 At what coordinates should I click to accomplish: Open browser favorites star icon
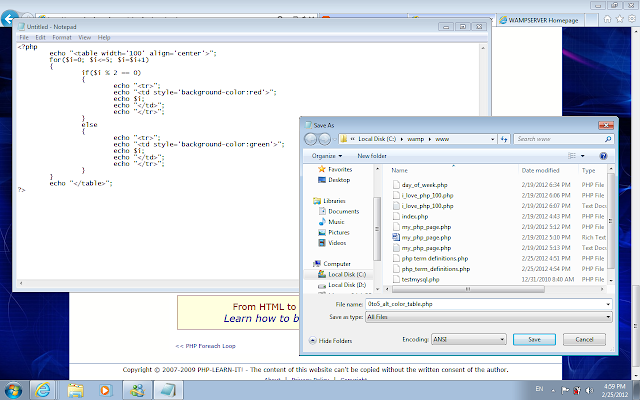point(620,19)
